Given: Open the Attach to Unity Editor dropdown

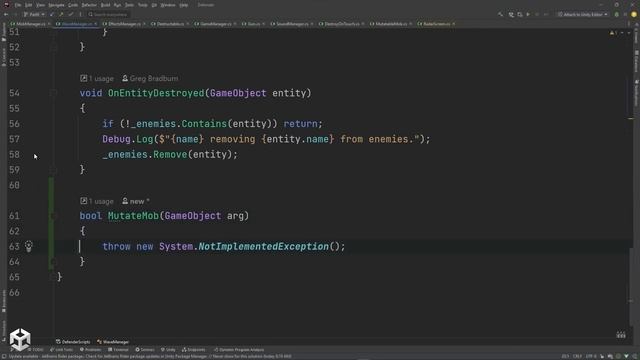Looking at the screenshot, I should pos(582,14).
